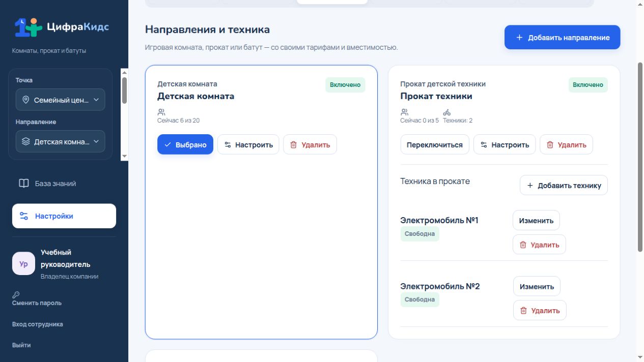
Task: Click the Направление dropdown chevron arrow
Action: point(96,142)
